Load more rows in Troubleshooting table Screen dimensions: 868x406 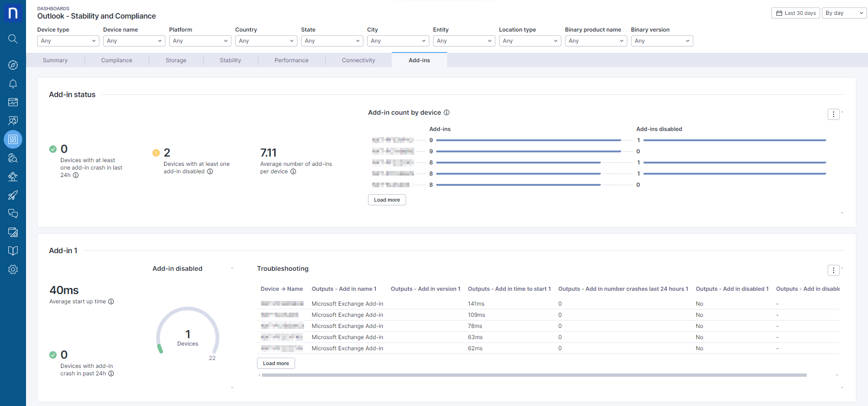pyautogui.click(x=276, y=363)
